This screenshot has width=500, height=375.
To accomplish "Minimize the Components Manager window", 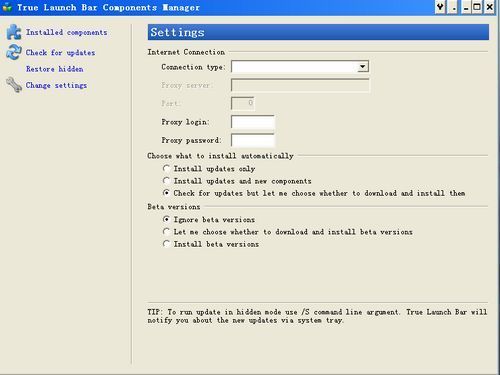I will coord(466,7).
